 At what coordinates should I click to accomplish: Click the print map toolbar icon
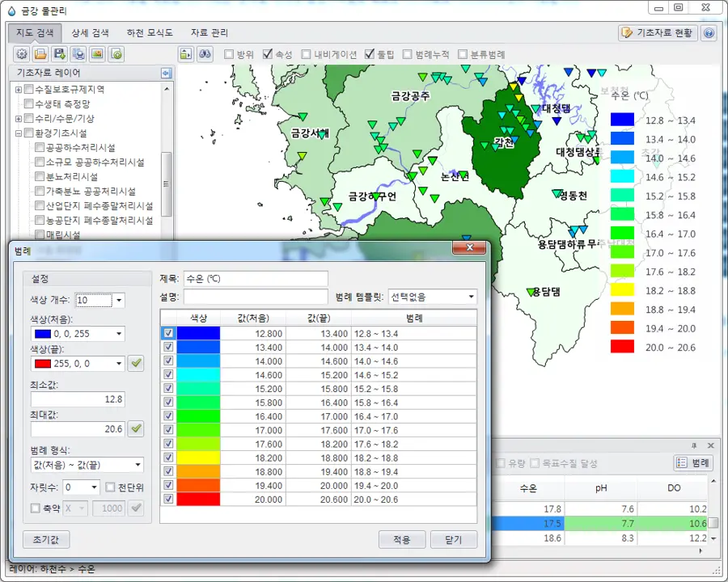point(78,54)
